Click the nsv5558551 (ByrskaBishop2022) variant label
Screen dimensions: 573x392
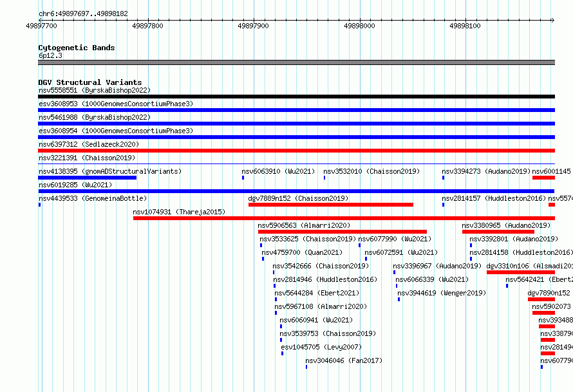coord(95,90)
